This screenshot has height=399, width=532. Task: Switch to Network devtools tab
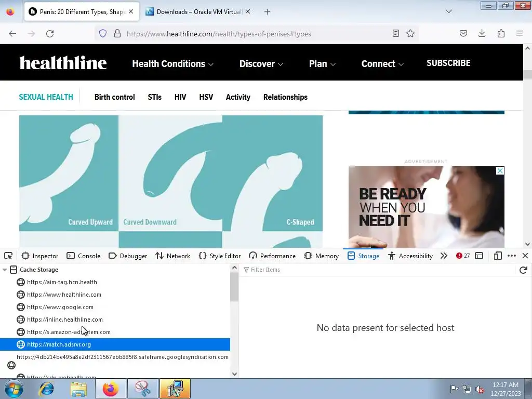click(172, 256)
